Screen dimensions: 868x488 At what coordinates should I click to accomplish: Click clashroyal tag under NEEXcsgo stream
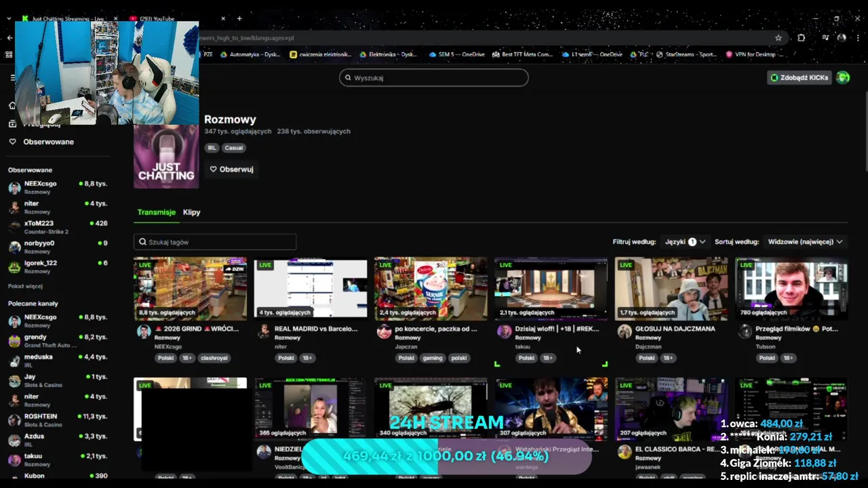(214, 358)
